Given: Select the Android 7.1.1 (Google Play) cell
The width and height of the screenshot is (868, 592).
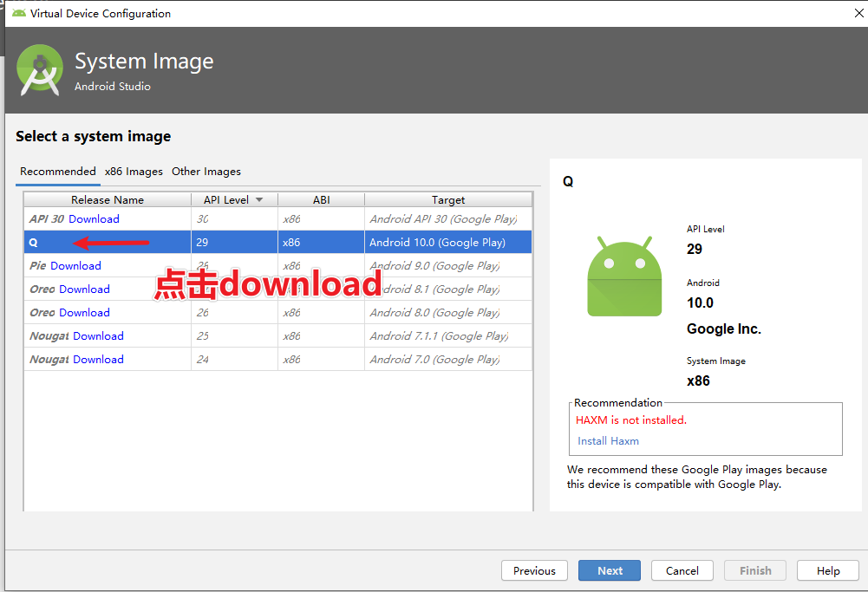Looking at the screenshot, I should [x=448, y=336].
